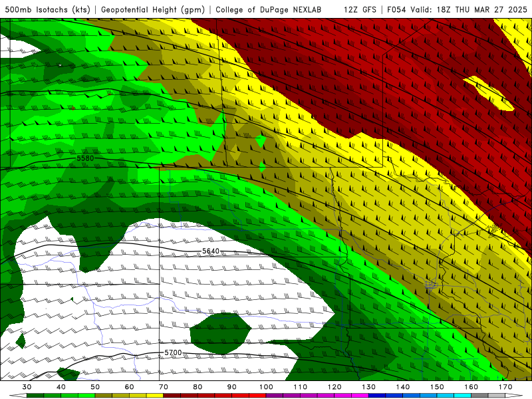The image size is (532, 399).
Task: Click the 70 value on the color scale
Action: point(164,387)
